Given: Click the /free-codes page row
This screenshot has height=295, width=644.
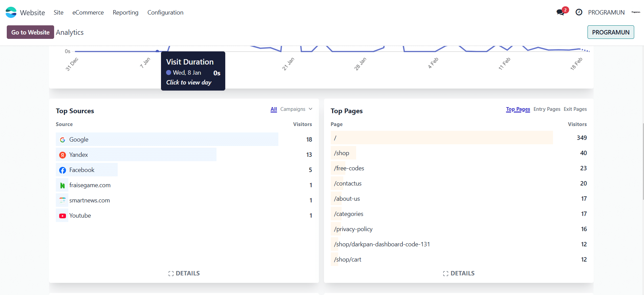Looking at the screenshot, I should pyautogui.click(x=349, y=168).
